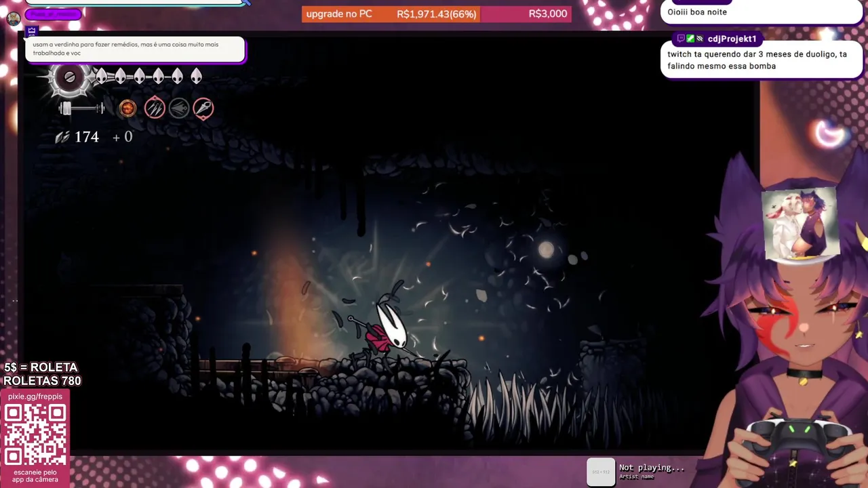868x488 pixels.
Task: Click the 'ROLETAS 780' counter
Action: pos(42,381)
